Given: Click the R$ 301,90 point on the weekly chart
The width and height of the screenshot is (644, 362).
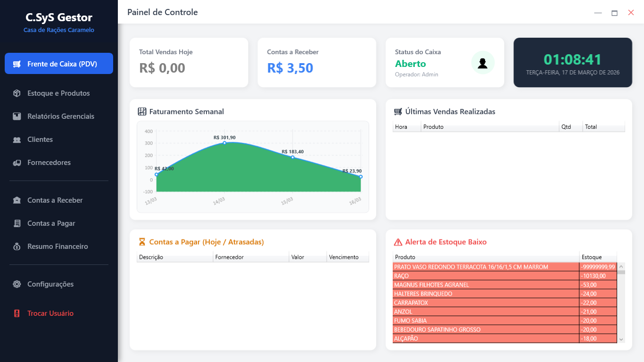Looking at the screenshot, I should click(x=225, y=143).
